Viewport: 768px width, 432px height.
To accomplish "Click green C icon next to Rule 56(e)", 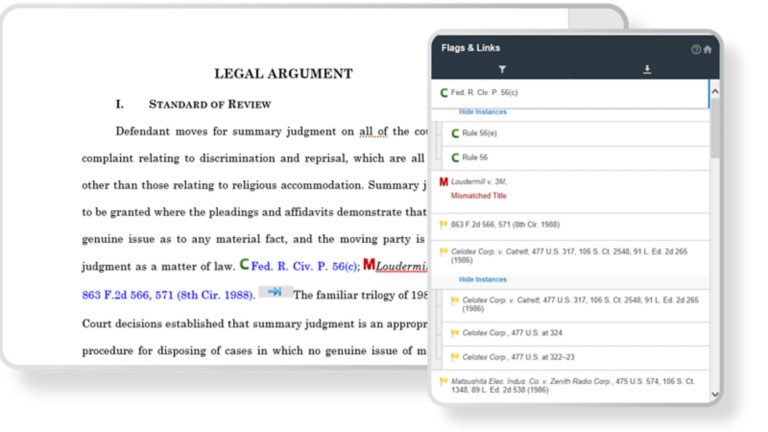I will 455,133.
